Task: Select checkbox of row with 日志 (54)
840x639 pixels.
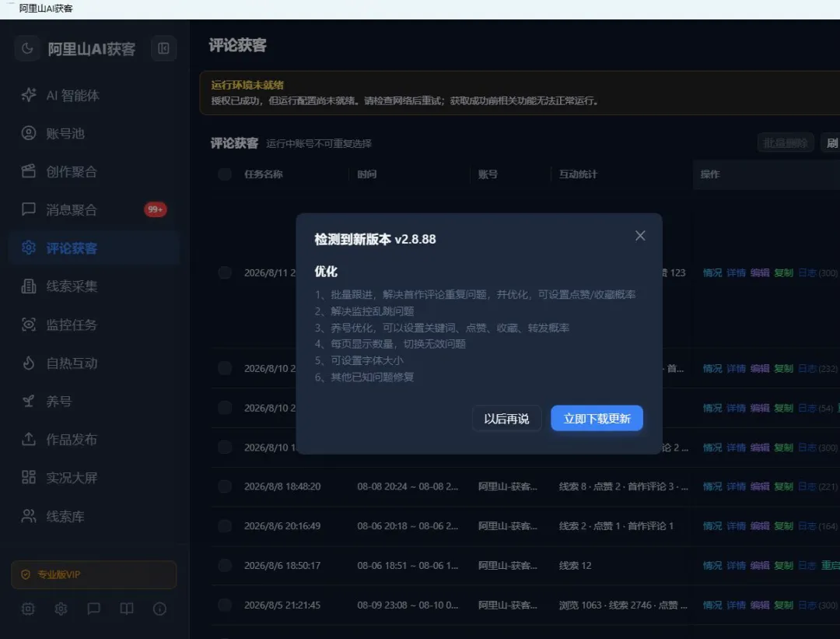Action: [225, 408]
